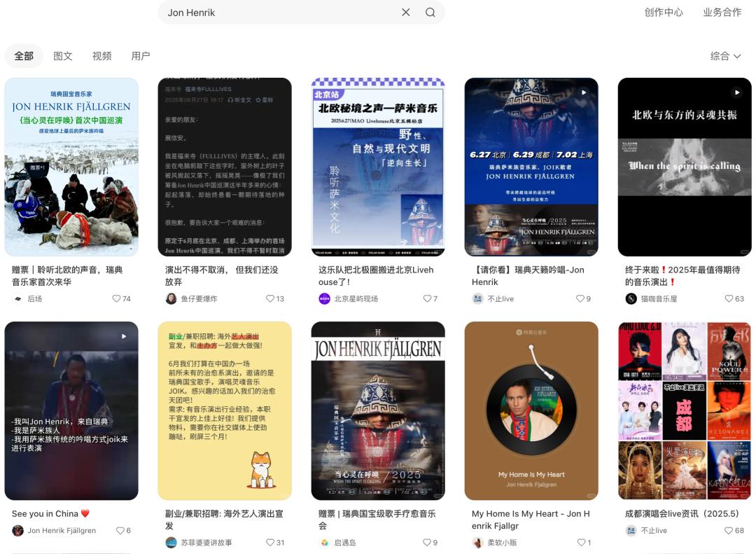Switch to the 图文 tab

[x=63, y=56]
